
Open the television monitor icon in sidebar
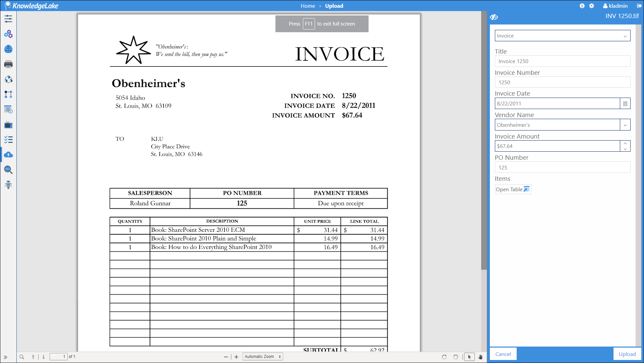(8, 125)
